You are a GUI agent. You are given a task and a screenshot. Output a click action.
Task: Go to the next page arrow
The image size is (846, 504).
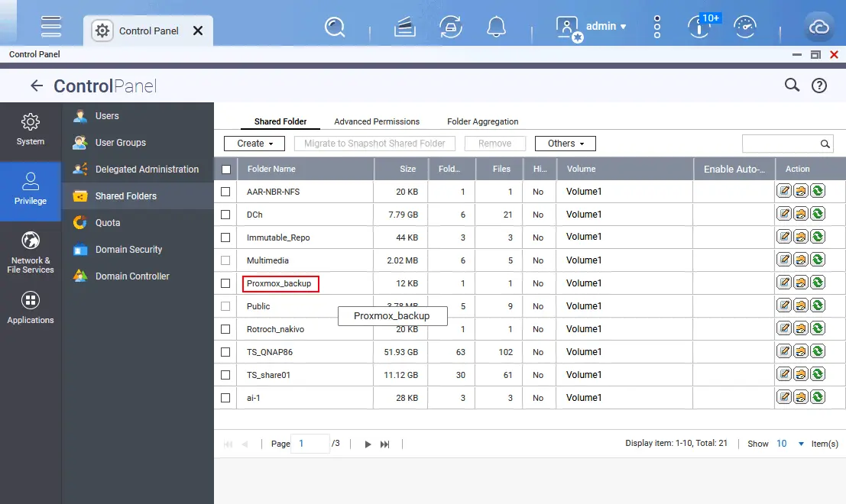368,444
